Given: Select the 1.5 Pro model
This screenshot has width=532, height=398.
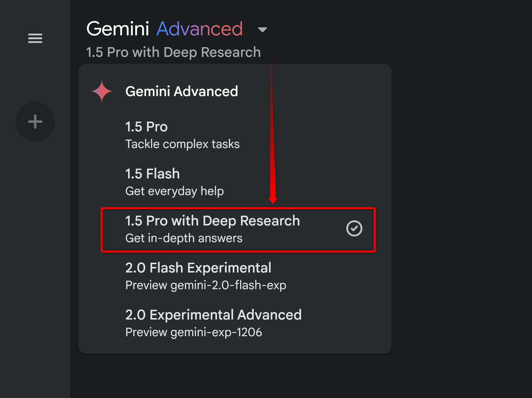Looking at the screenshot, I should [x=146, y=127].
